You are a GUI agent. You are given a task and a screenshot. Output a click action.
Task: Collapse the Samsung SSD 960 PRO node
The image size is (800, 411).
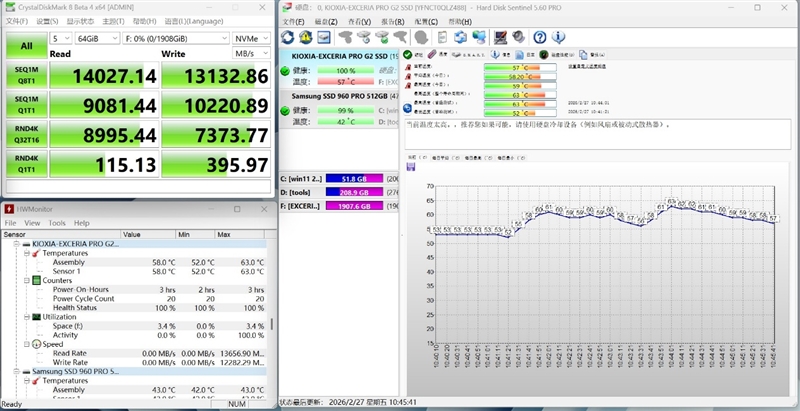16,371
